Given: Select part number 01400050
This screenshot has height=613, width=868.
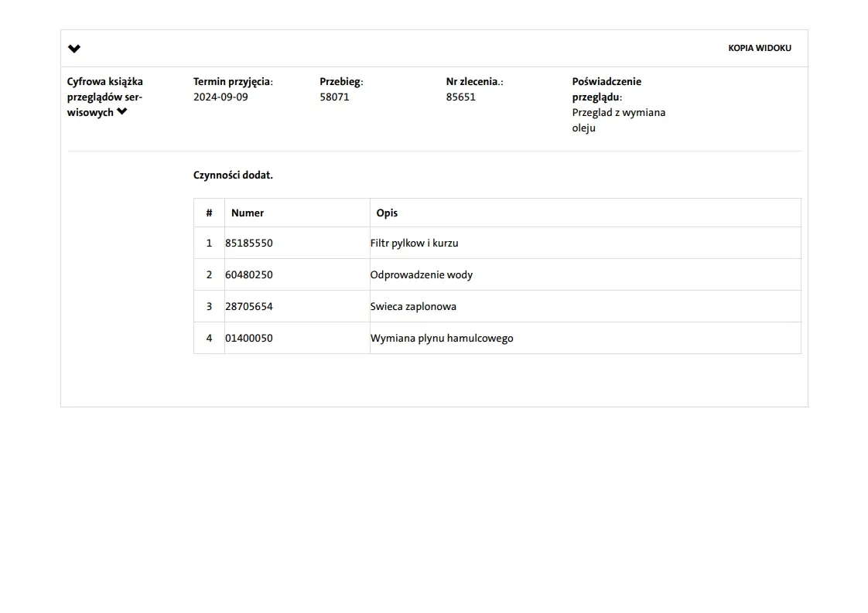Looking at the screenshot, I should (249, 338).
